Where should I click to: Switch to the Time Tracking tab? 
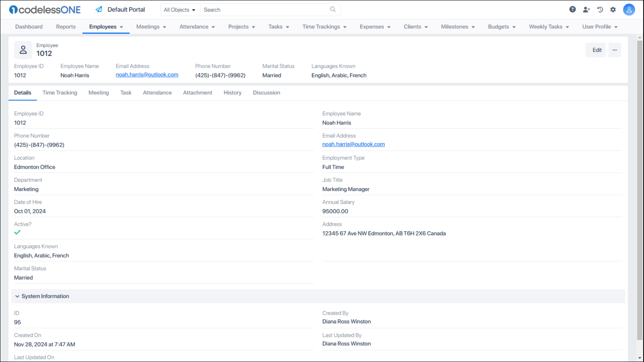tap(60, 93)
